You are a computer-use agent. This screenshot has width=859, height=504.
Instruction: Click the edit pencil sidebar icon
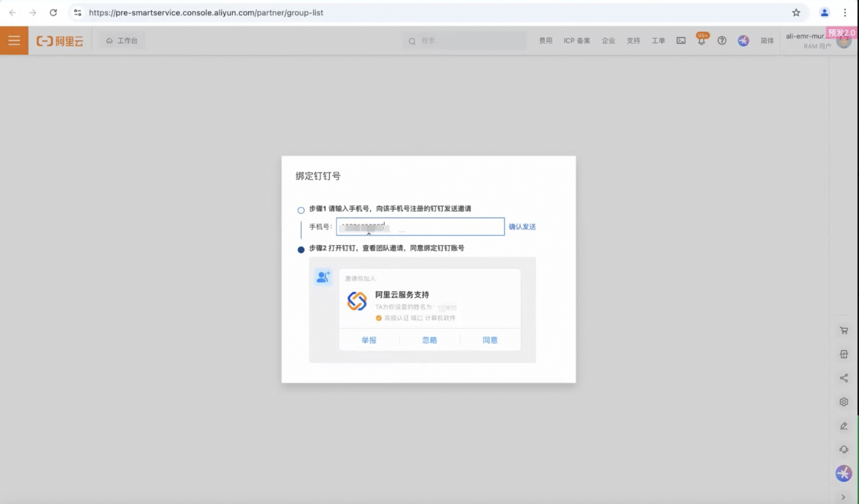pyautogui.click(x=844, y=426)
